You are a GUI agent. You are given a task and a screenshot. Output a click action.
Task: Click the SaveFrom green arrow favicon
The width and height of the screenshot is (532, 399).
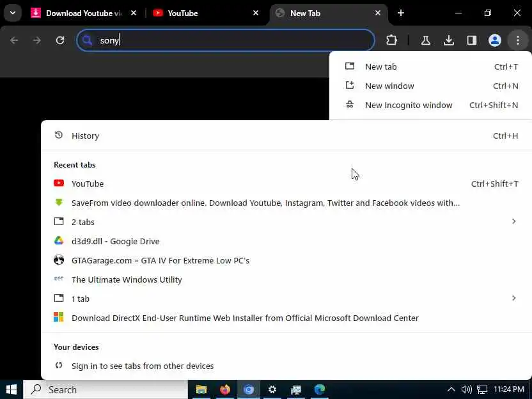[x=59, y=202]
